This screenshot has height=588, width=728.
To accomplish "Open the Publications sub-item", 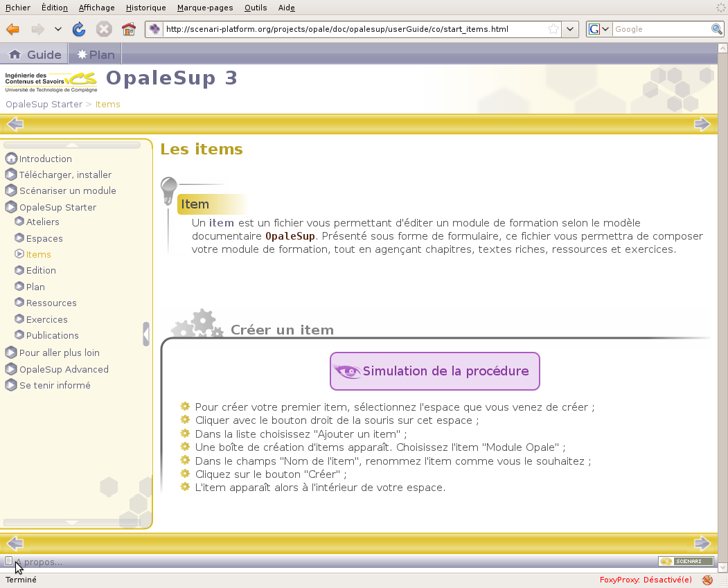I will pyautogui.click(x=53, y=335).
